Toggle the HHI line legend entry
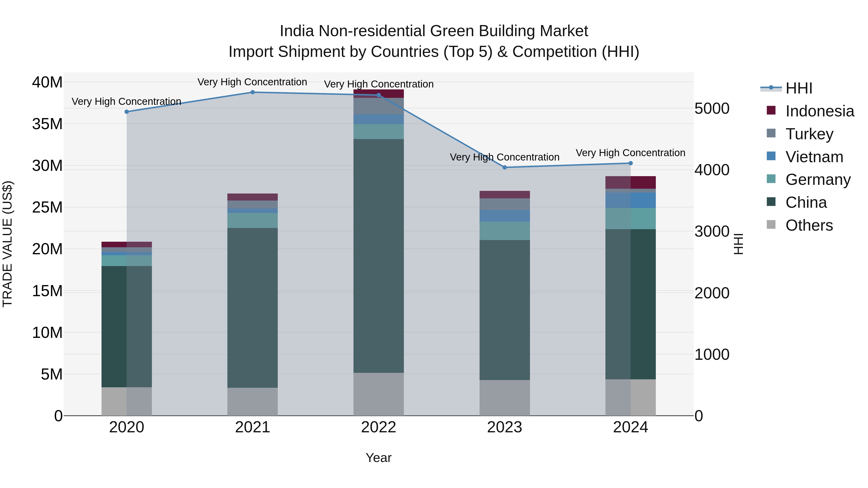Screen dimensions: 868x488 [787, 88]
